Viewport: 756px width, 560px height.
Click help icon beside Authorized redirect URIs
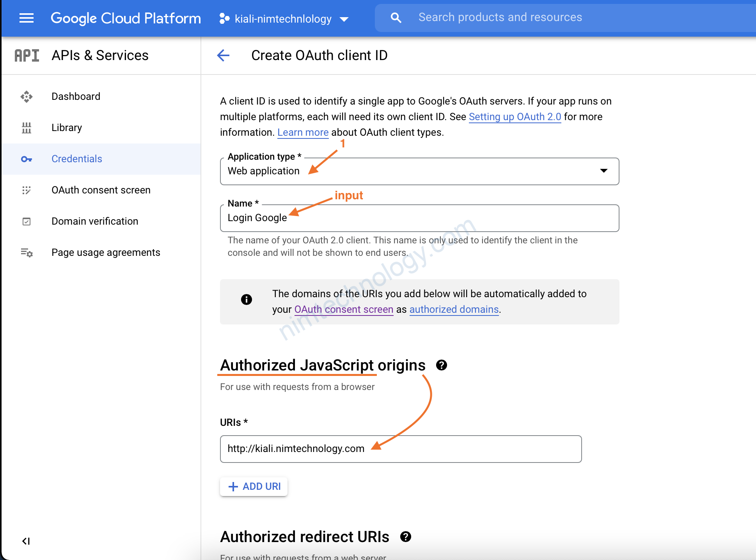[x=406, y=537]
